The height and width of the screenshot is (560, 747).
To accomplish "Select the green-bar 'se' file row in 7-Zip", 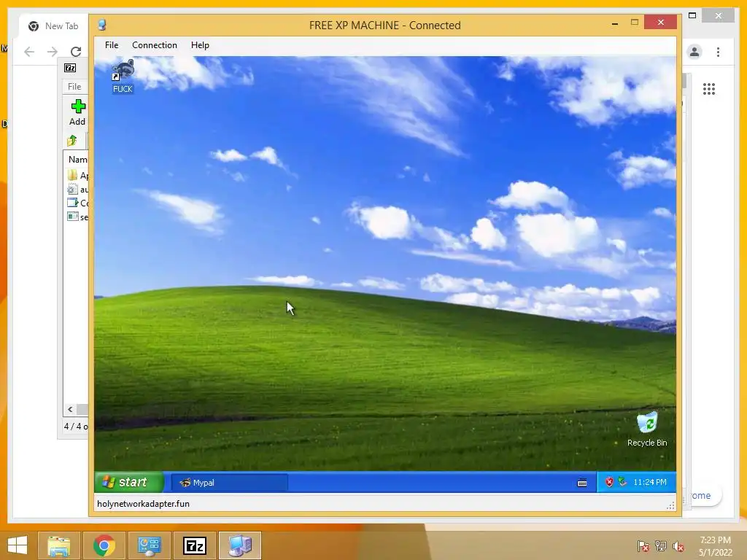I will coord(77,217).
